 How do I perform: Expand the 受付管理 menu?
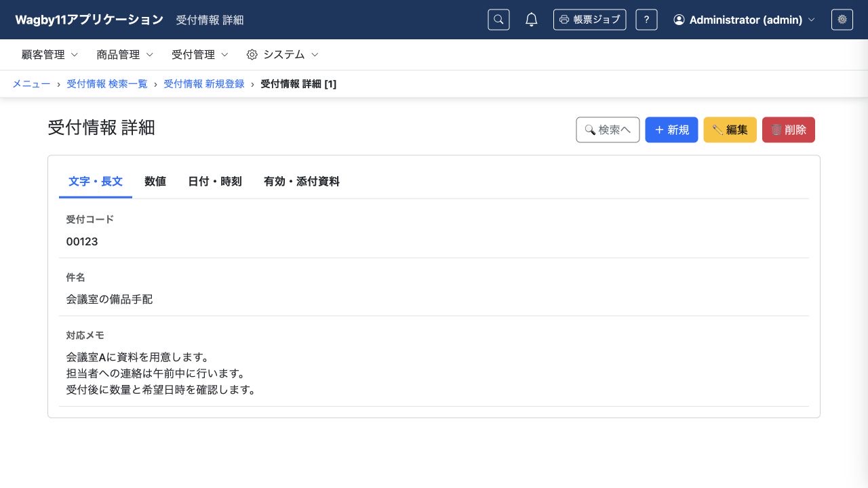click(x=200, y=54)
